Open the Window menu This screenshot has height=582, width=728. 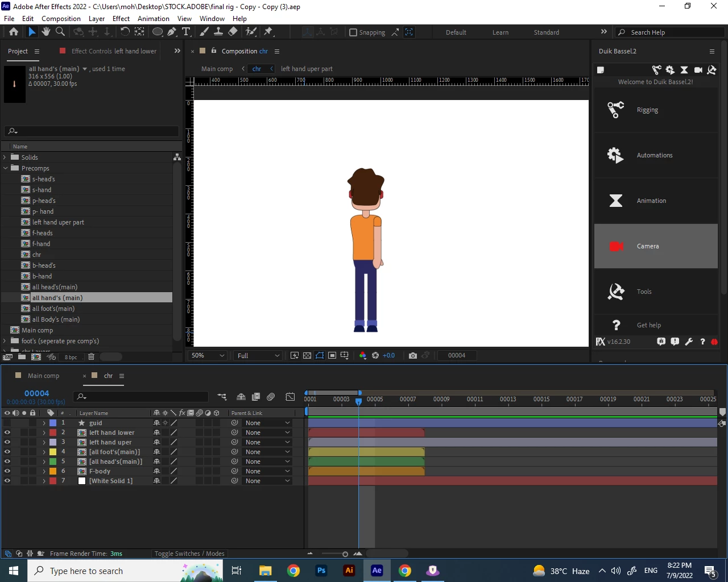pyautogui.click(x=212, y=18)
